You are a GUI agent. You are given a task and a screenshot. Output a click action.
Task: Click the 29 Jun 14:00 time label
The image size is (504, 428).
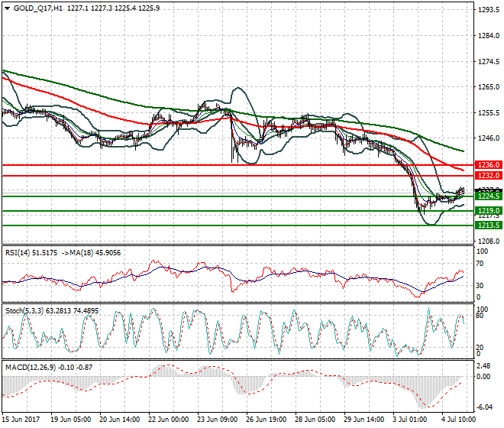tap(363, 420)
